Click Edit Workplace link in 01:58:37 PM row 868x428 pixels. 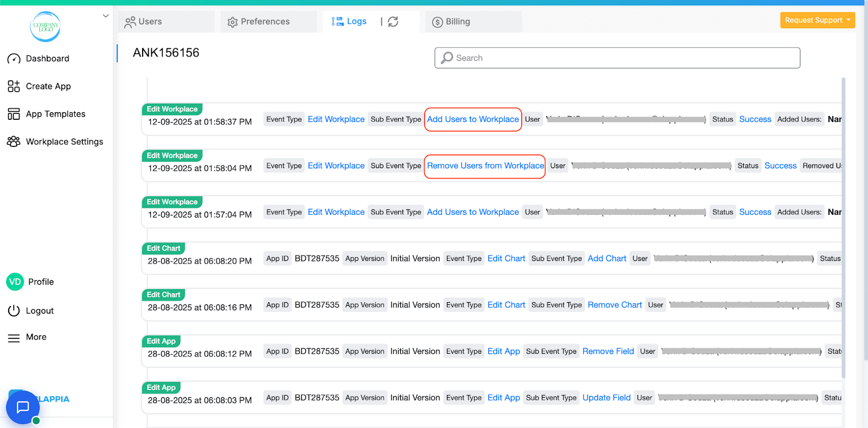336,119
